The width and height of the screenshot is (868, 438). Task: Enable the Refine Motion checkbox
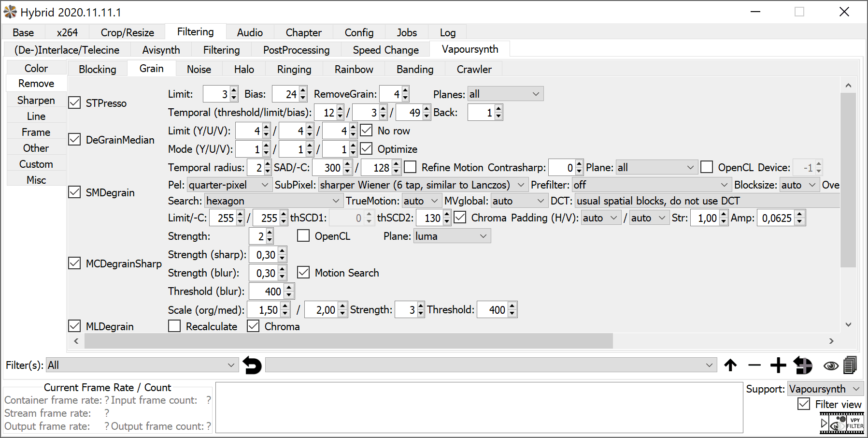410,167
